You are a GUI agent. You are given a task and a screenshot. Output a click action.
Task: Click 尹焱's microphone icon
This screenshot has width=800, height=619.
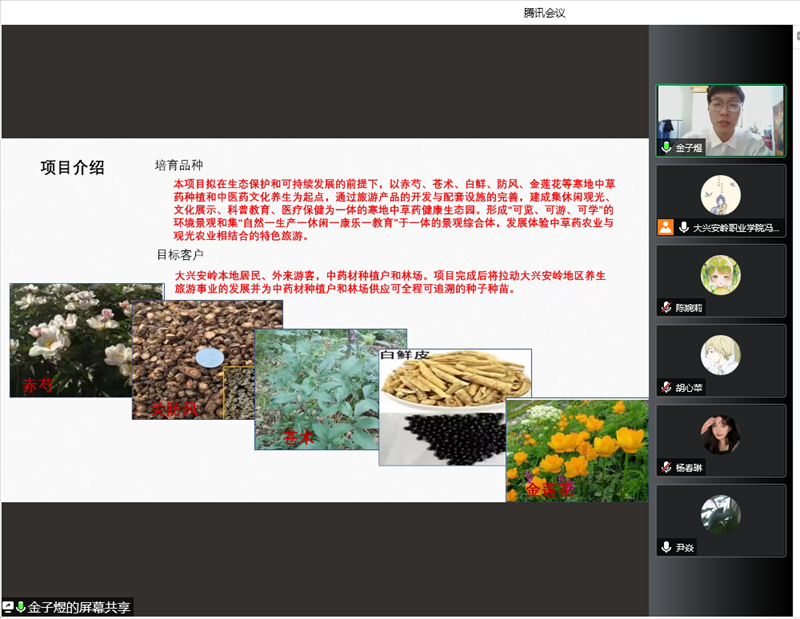click(666, 547)
